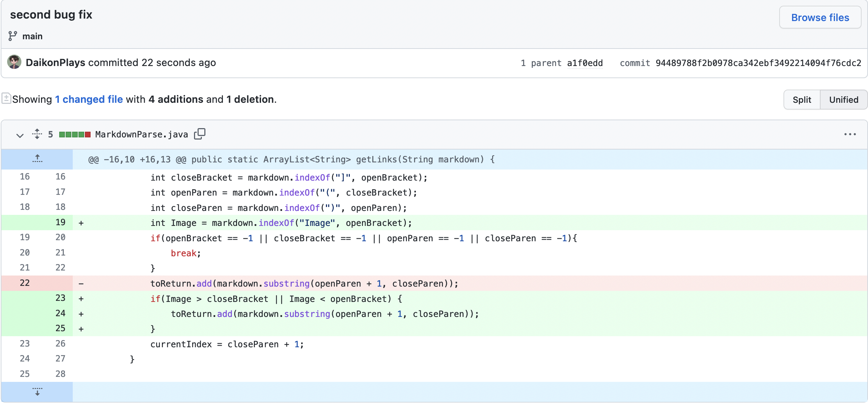Toggle the file tree icon beside Showing
868x404 pixels.
click(6, 98)
